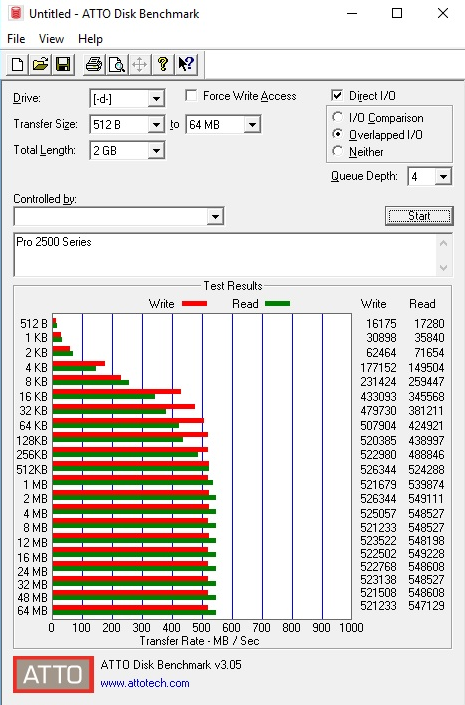
Task: Click the 1 MB row label in chart
Action: pyautogui.click(x=36, y=485)
